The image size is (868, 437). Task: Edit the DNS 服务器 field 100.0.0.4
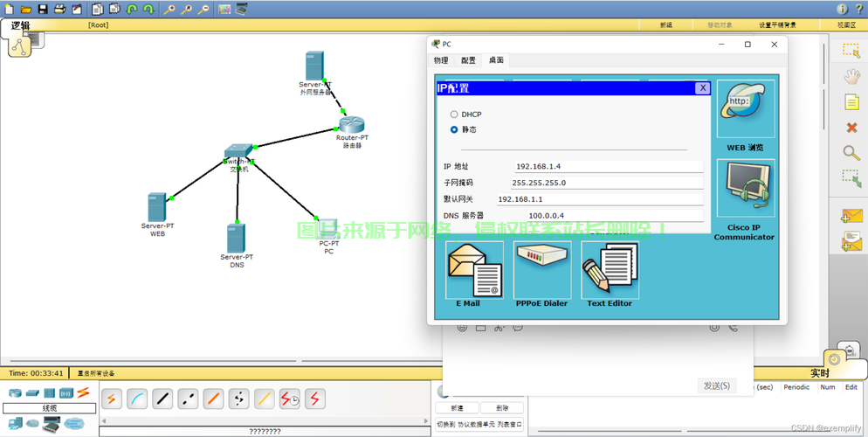[615, 216]
